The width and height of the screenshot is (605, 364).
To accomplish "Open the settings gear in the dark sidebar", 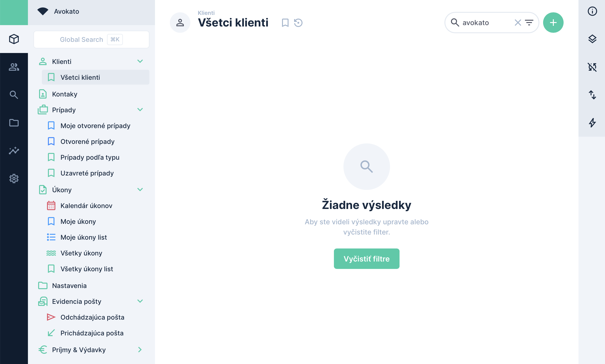I will point(14,178).
